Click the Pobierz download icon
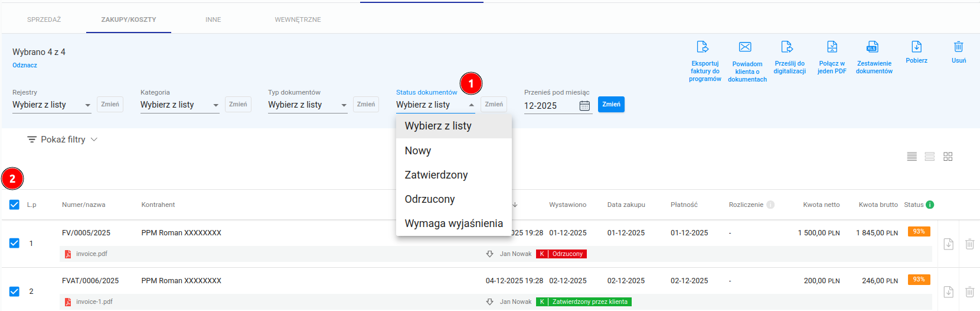The width and height of the screenshot is (980, 311). 916,47
